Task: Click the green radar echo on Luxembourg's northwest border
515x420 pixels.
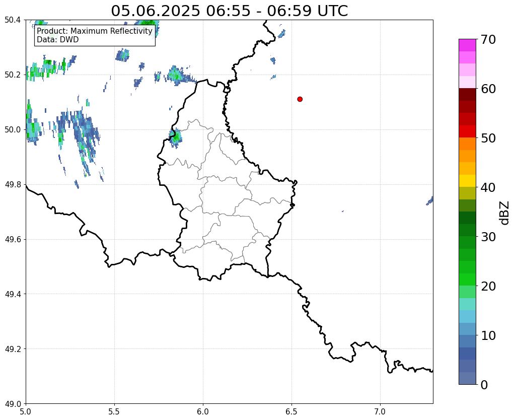Action: pyautogui.click(x=175, y=137)
